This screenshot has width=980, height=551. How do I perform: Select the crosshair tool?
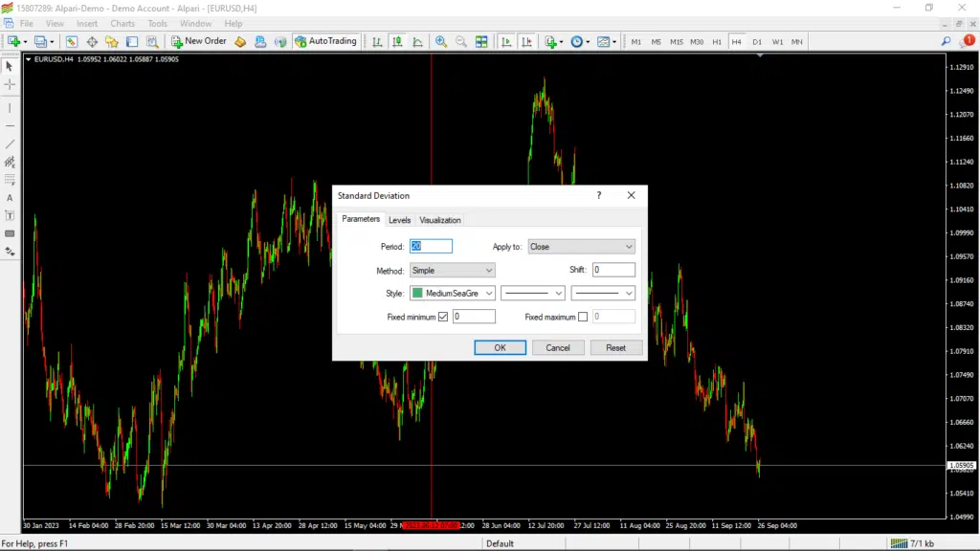(10, 84)
